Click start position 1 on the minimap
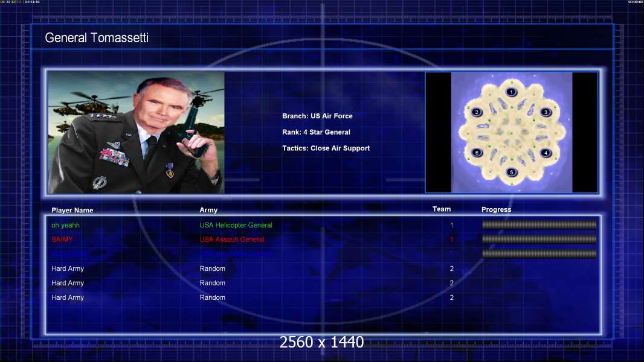 pyautogui.click(x=511, y=92)
